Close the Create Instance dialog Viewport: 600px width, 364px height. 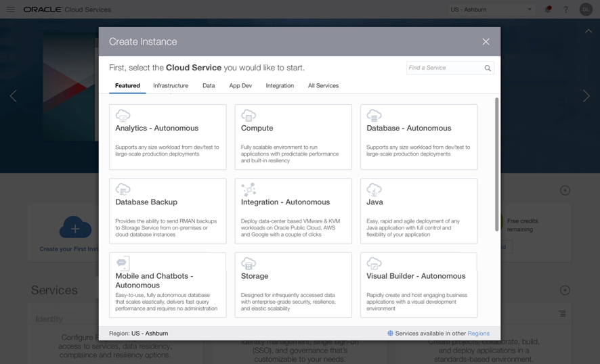coord(486,42)
